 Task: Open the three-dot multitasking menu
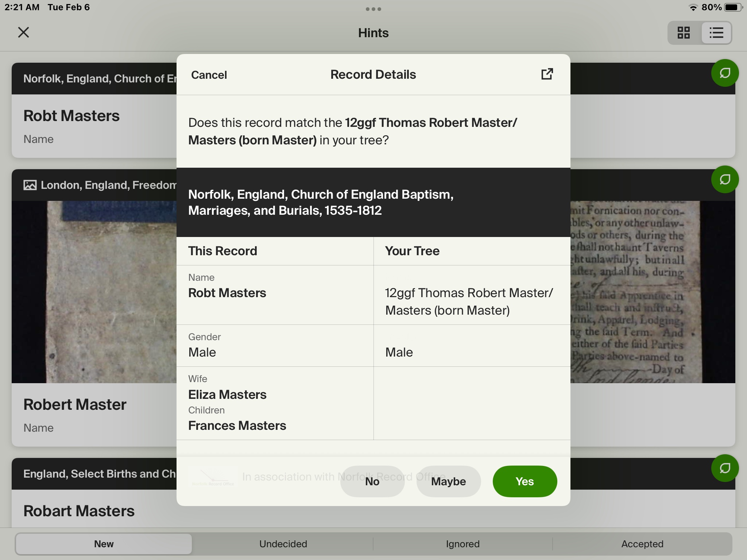(373, 9)
